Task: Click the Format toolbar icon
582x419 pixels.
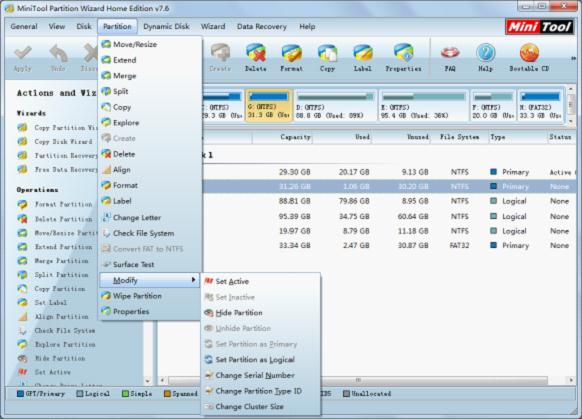Action: tap(291, 58)
